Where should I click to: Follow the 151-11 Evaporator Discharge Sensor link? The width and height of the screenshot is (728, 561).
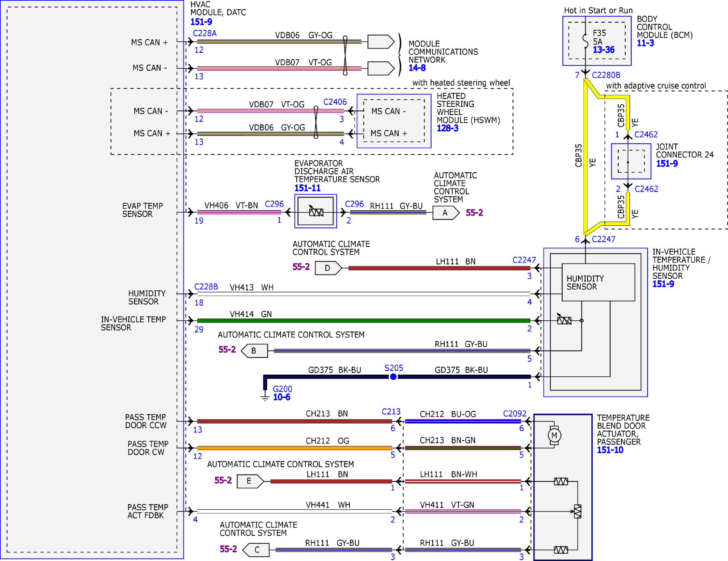[307, 188]
